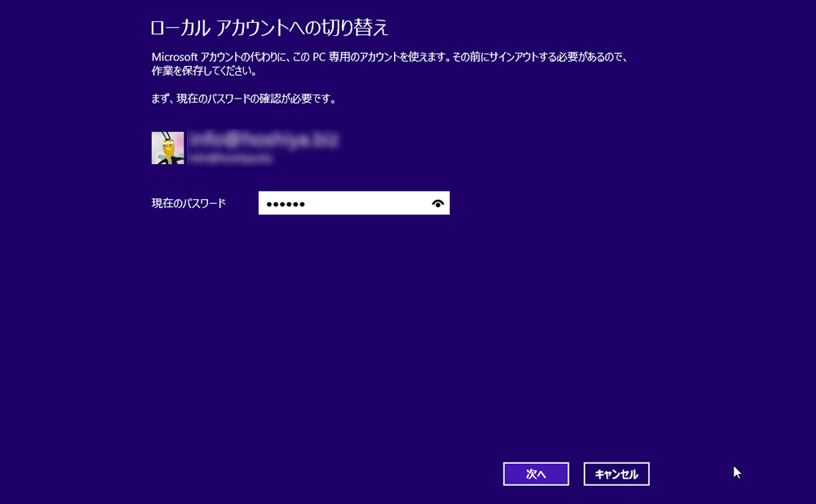Click the まず、現在のパスワードの確認が必要です text
This screenshot has width=816, height=504.
[x=243, y=99]
